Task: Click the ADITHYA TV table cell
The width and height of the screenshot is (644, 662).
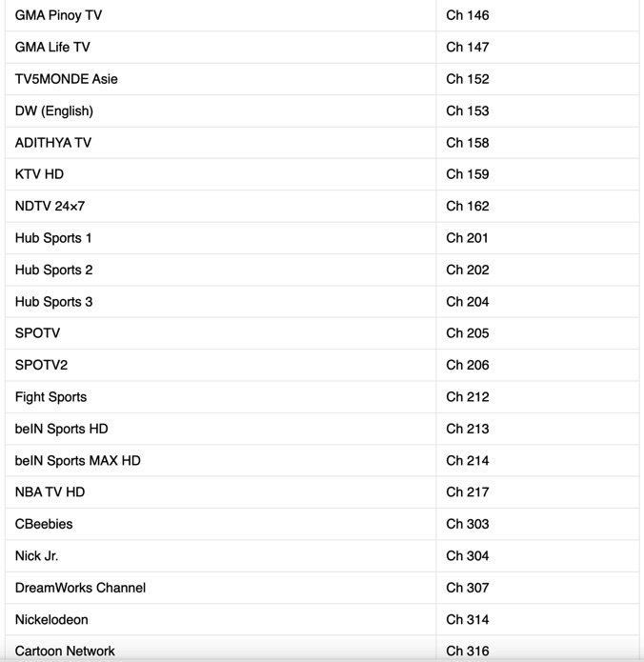Action: 220,143
